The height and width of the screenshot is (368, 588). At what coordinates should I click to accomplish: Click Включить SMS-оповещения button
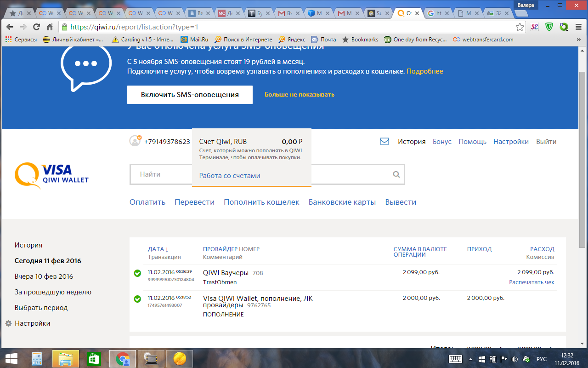point(190,95)
